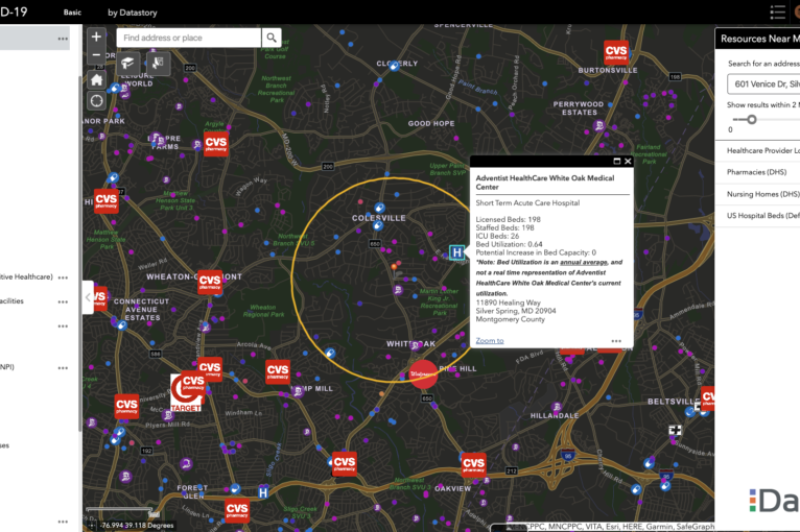
Task: Click the H hospital marker near Forest Glen
Action: click(263, 492)
